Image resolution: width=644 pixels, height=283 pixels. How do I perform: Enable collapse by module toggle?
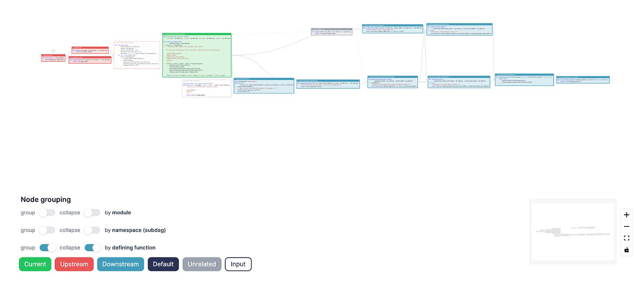(x=92, y=213)
